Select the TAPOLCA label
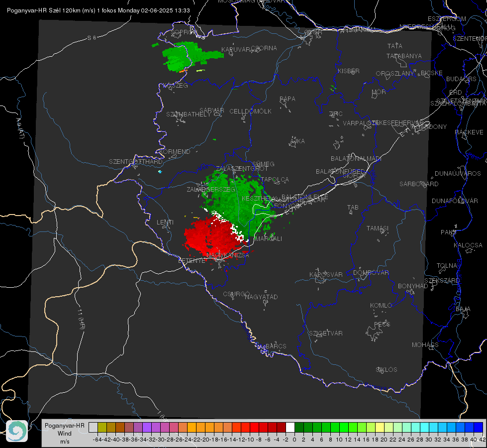The image size is (487, 448). (x=275, y=180)
